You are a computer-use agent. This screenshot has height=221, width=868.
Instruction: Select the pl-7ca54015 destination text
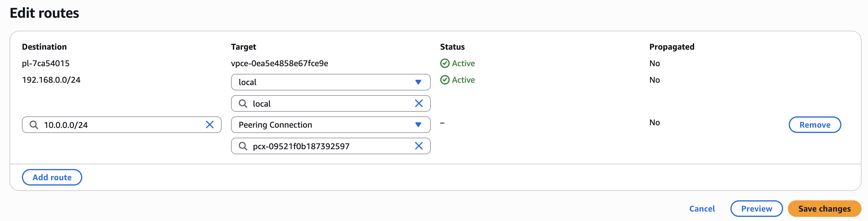(x=46, y=63)
